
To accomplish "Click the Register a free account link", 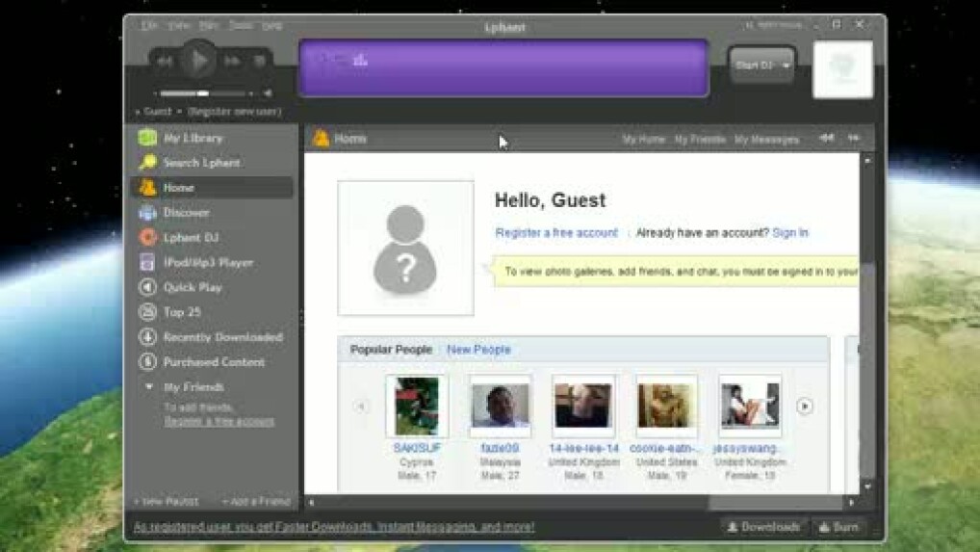I will coord(556,233).
